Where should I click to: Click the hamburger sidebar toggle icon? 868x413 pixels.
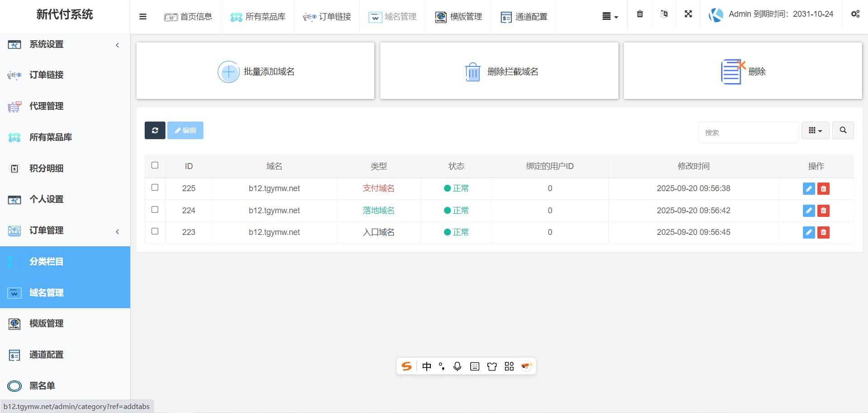[143, 17]
